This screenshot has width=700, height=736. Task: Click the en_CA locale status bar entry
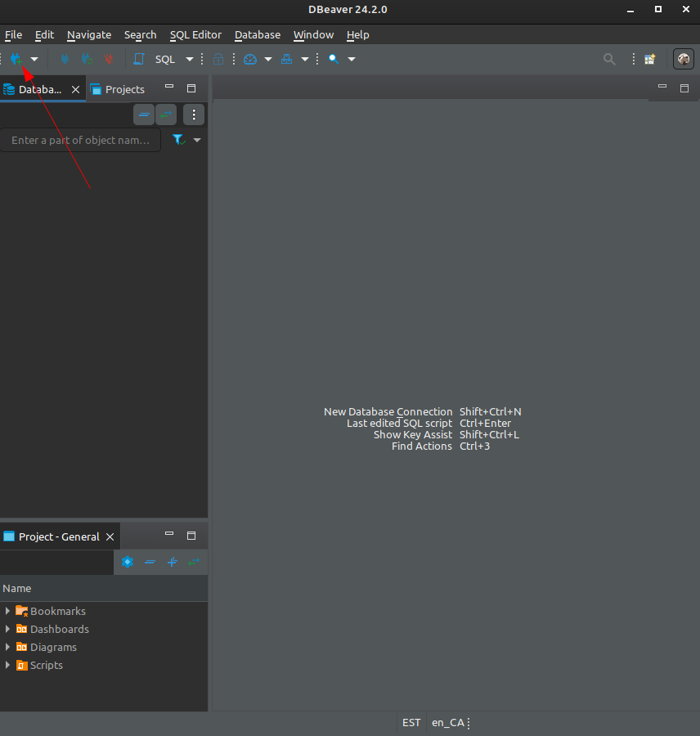pyautogui.click(x=448, y=723)
